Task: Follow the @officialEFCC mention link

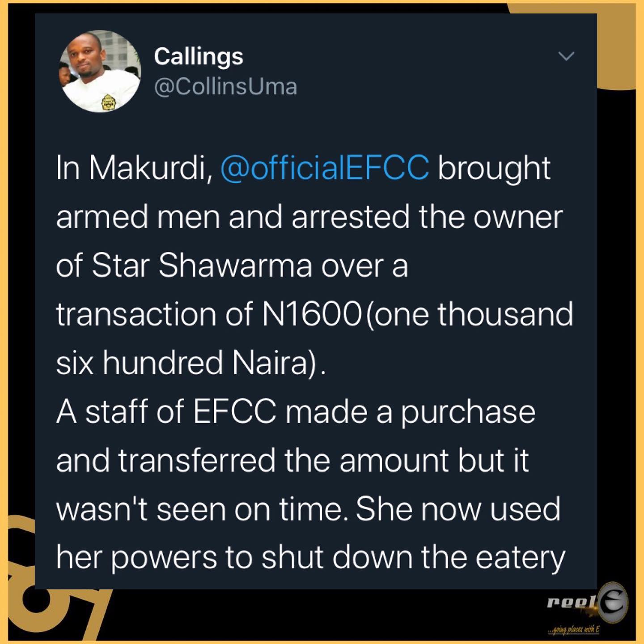Action: 325,168
